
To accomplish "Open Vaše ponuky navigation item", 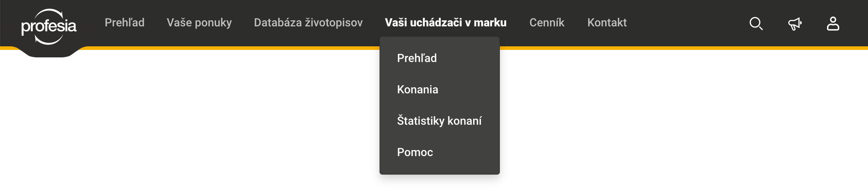I will click(x=199, y=22).
